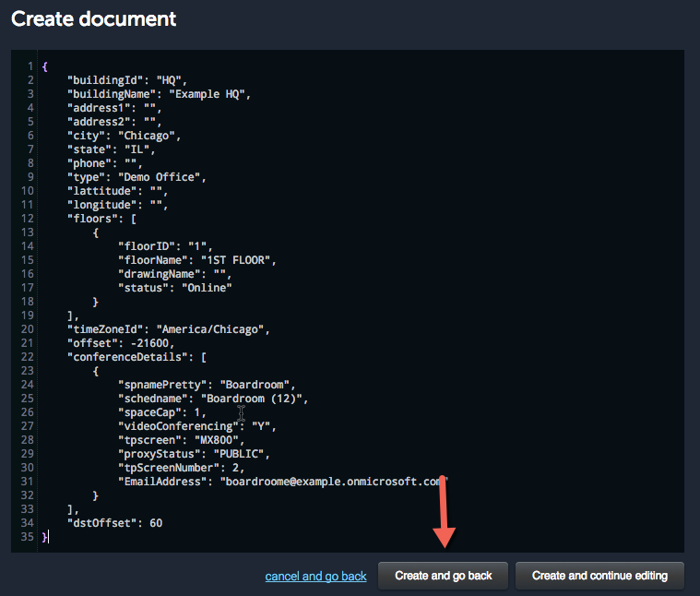The image size is (700, 596).
Task: Click the "EmailAddress" line in the editor
Action: [x=282, y=482]
